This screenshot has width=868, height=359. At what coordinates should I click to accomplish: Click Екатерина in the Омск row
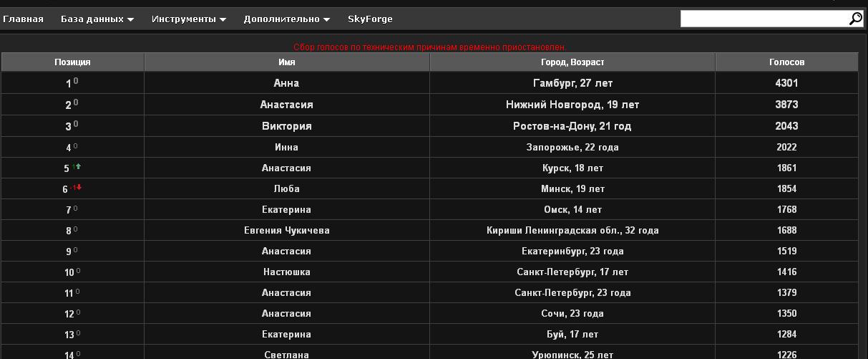pos(286,209)
